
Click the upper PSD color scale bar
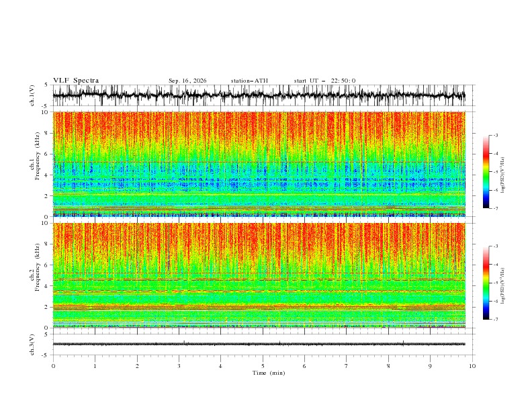click(x=486, y=171)
